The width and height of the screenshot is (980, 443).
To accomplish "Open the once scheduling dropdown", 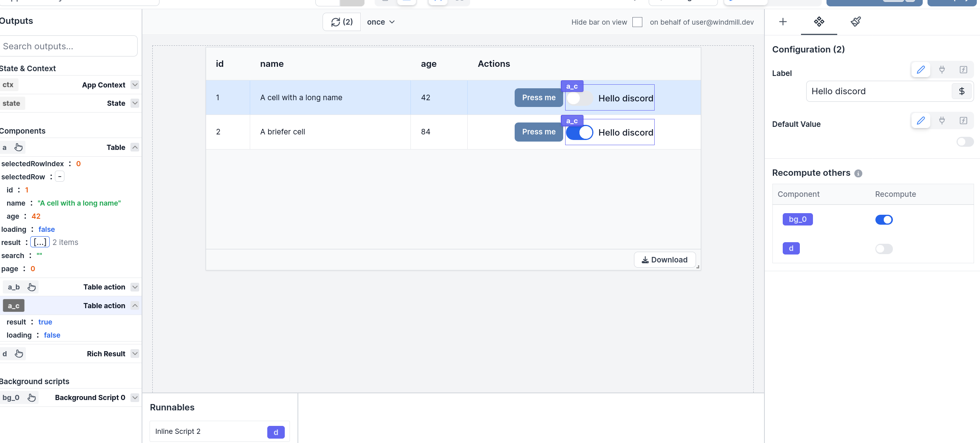I will 380,22.
